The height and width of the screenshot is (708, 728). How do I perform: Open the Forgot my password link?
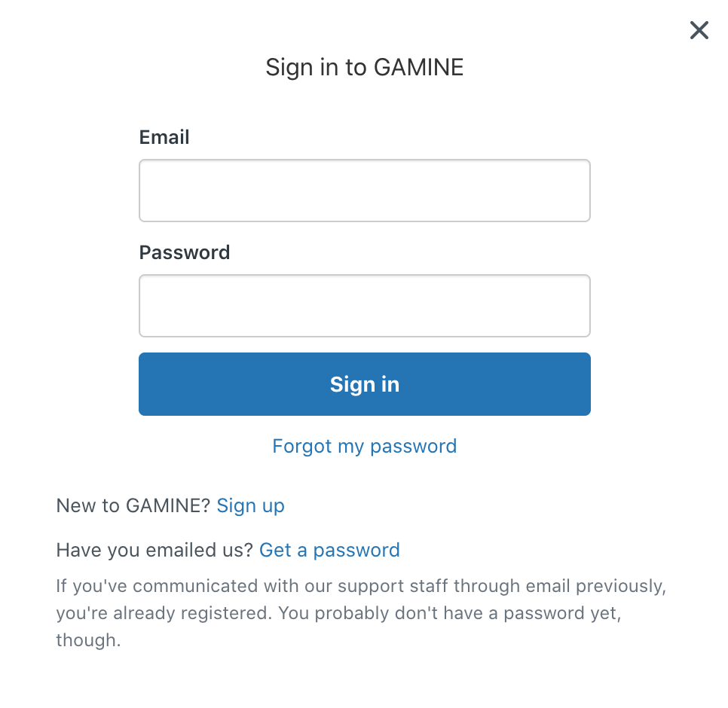[x=364, y=446]
